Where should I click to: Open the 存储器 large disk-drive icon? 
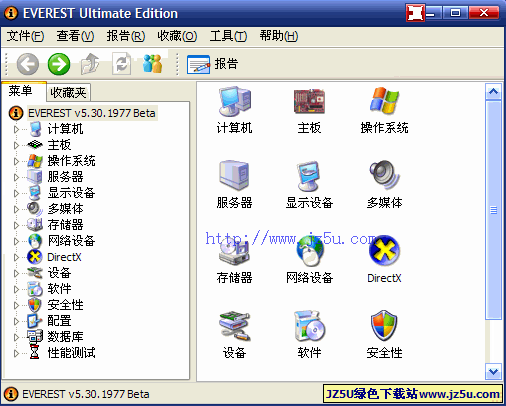[234, 260]
